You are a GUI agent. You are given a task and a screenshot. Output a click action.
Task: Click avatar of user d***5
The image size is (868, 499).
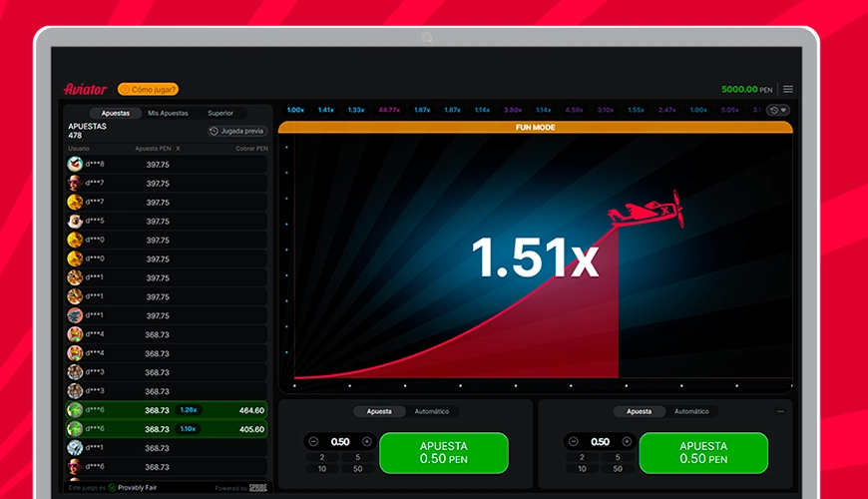(75, 221)
